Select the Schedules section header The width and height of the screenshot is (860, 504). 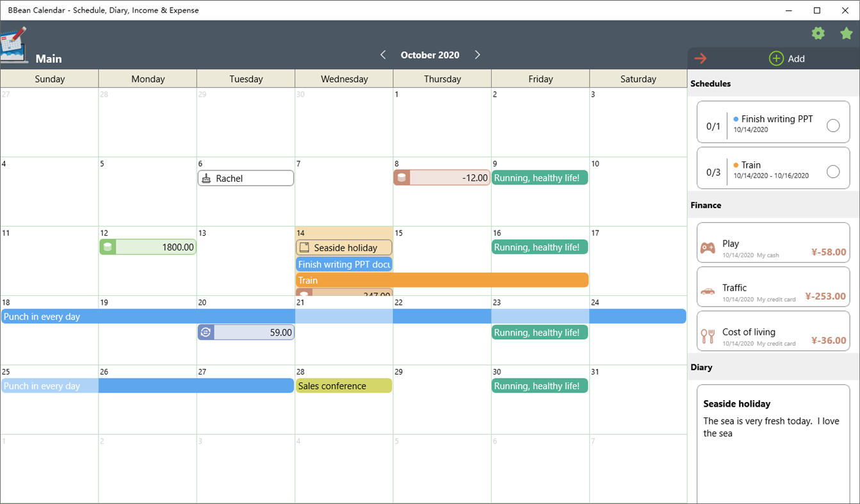710,83
